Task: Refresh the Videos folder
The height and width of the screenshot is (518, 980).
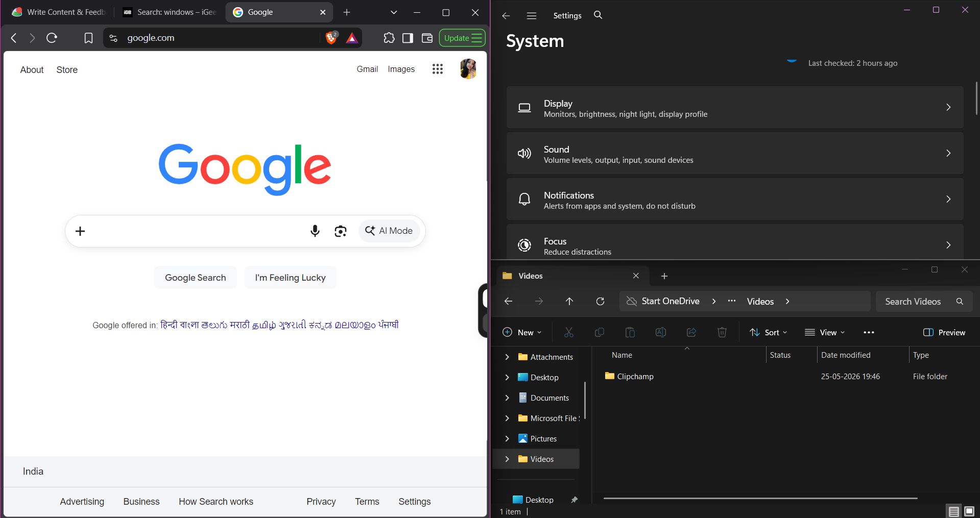Action: click(601, 301)
